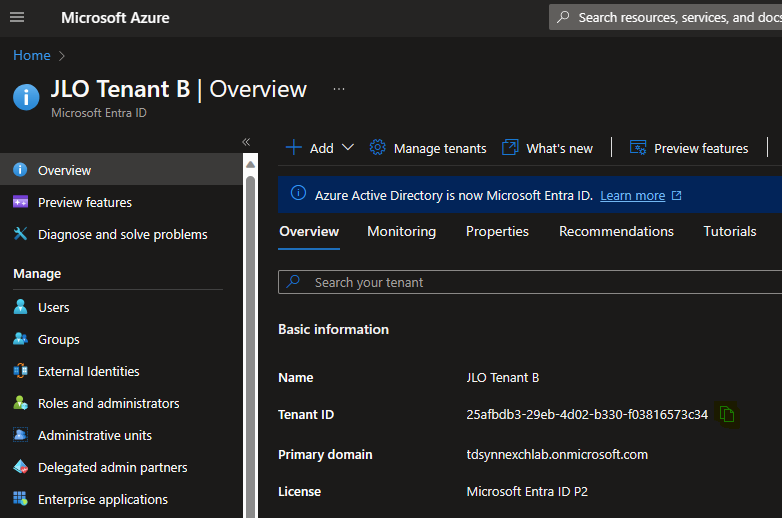Switch to the Monitoring tab
Image resolution: width=782 pixels, height=518 pixels.
[401, 232]
